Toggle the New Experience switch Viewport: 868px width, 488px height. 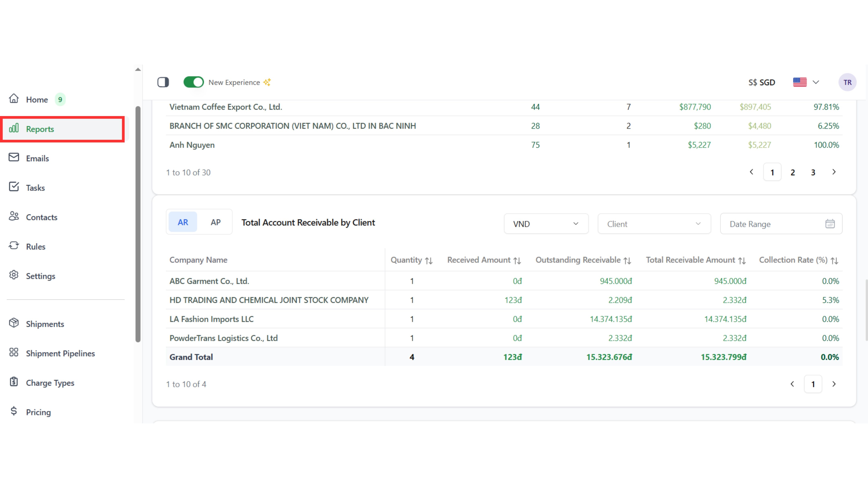[x=193, y=82]
